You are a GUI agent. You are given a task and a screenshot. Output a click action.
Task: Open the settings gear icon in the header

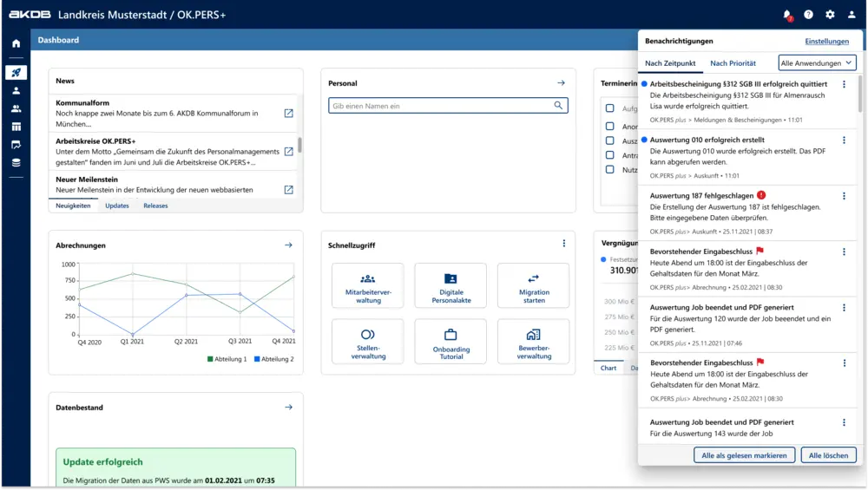(x=830, y=15)
